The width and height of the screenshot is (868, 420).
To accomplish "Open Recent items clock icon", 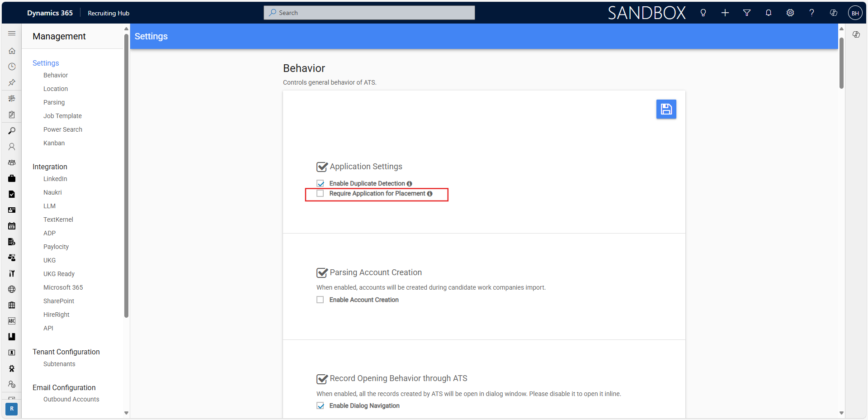I will pos(12,67).
